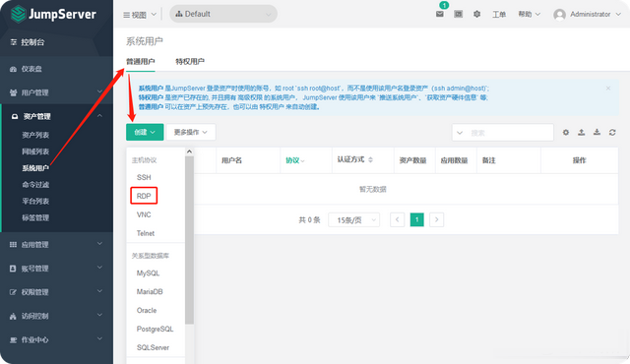Image resolution: width=630 pixels, height=364 pixels.
Task: Collapse the 资产管理 menu
Action: [56, 116]
